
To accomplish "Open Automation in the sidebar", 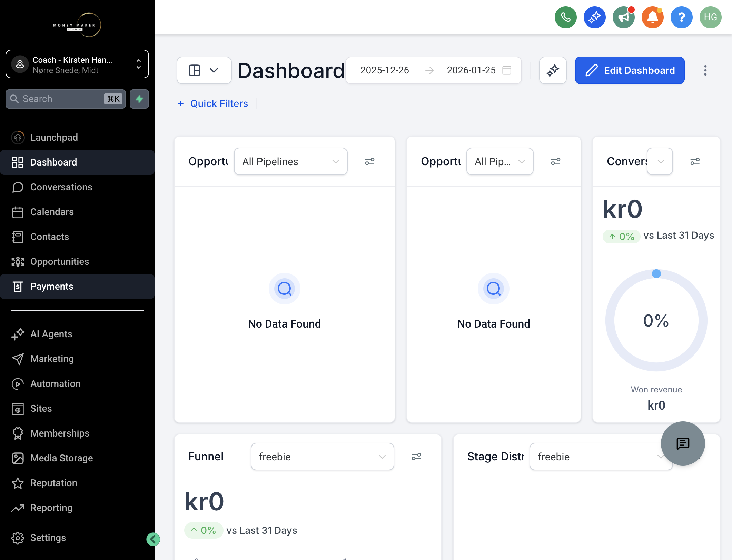I will click(77, 383).
